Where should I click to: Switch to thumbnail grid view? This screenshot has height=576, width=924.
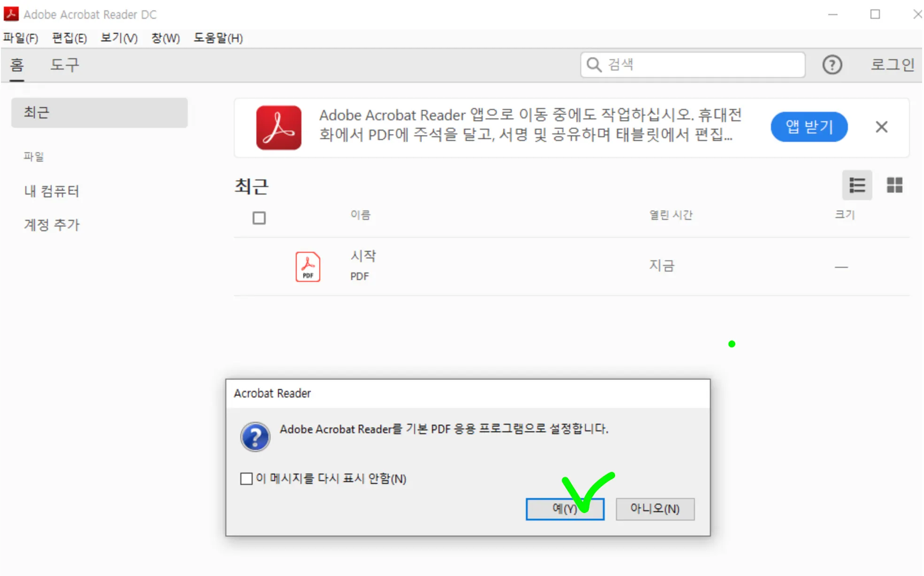pyautogui.click(x=894, y=185)
